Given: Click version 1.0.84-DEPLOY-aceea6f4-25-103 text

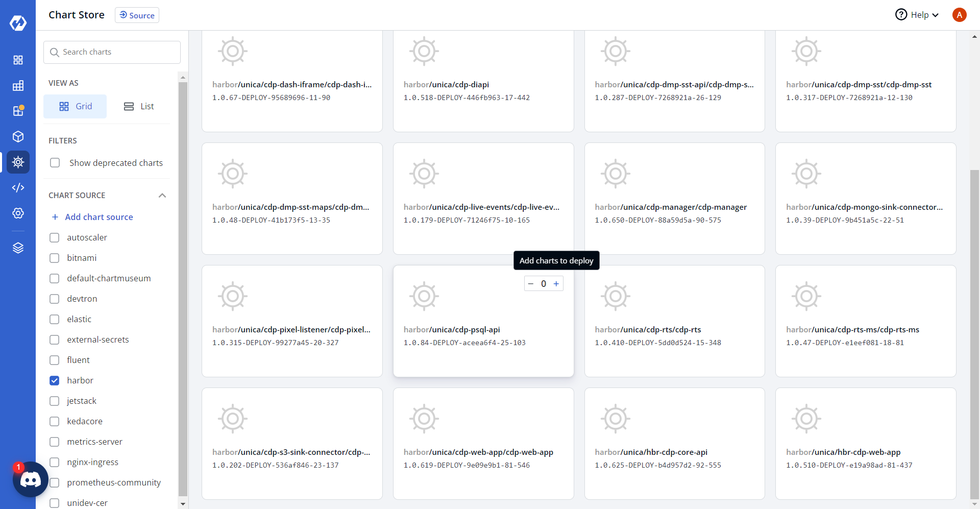Looking at the screenshot, I should pyautogui.click(x=464, y=343).
